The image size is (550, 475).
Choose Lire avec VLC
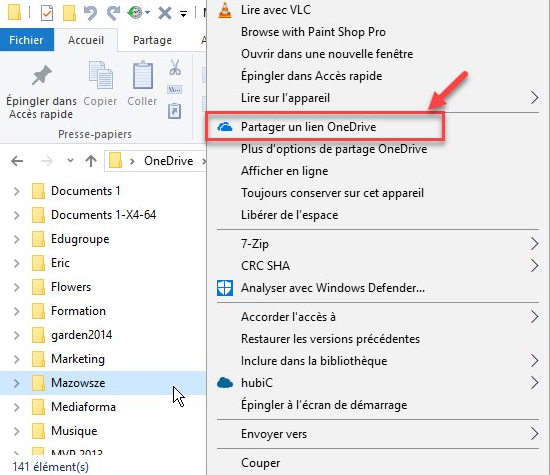(x=378, y=10)
